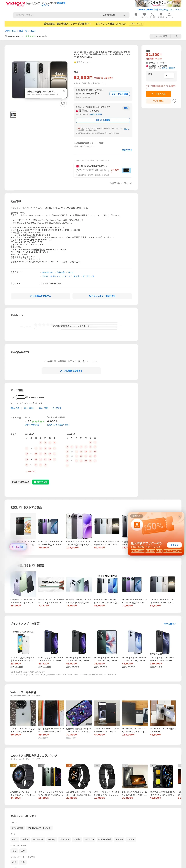Click the store search magnifier icon

pos(176,36)
